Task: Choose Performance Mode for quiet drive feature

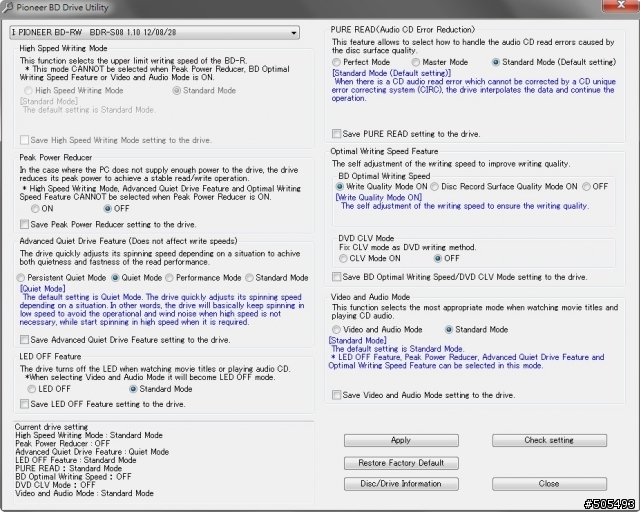Action: pyautogui.click(x=169, y=278)
